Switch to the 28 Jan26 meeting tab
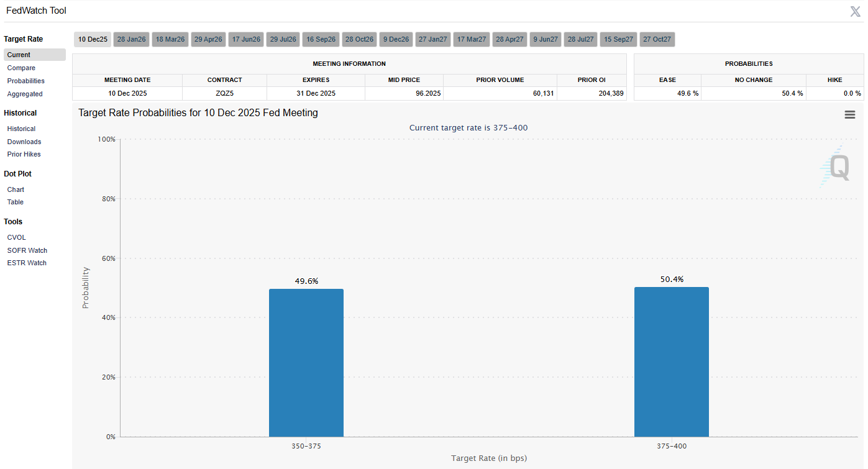 tap(131, 40)
